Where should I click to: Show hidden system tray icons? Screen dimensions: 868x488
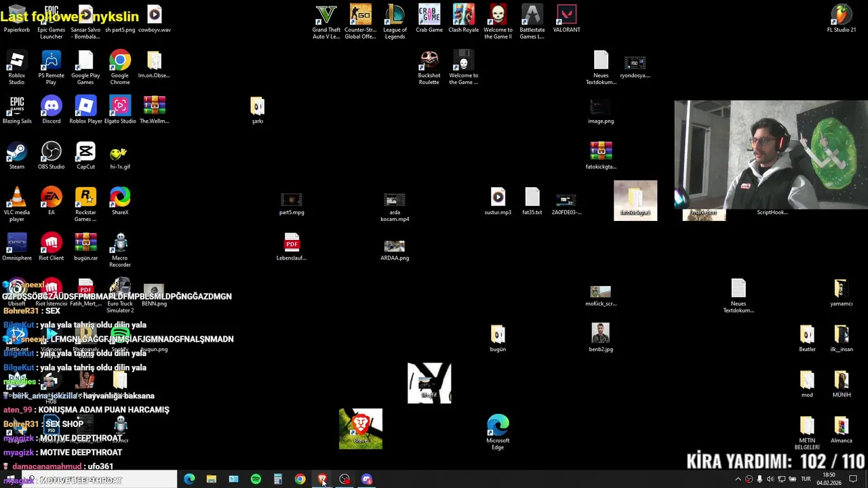[738, 479]
